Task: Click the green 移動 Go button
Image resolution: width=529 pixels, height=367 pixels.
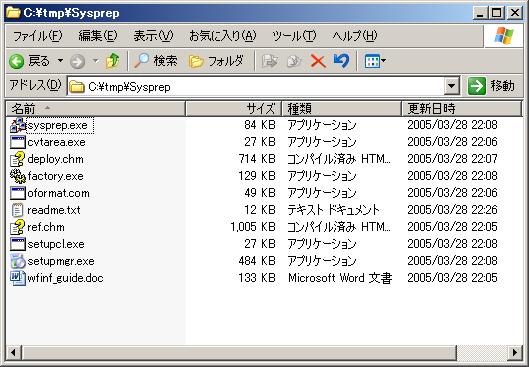Action: [491, 86]
